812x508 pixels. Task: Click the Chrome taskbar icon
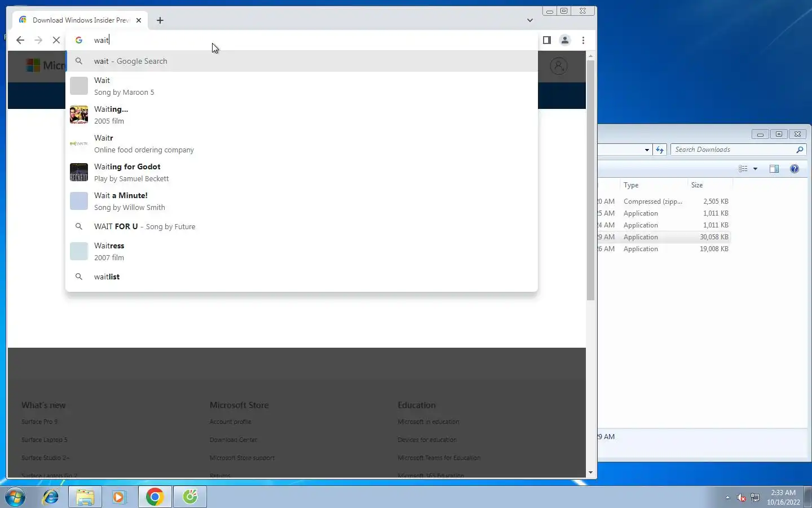tap(155, 497)
